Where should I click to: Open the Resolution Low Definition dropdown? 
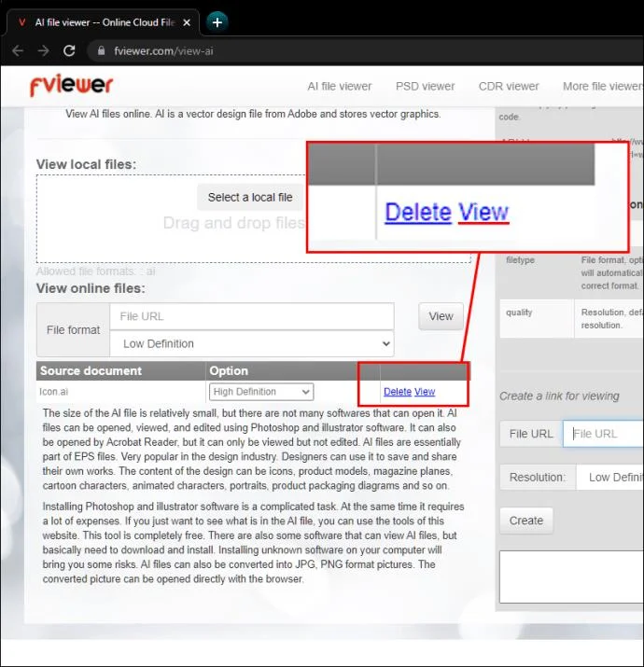610,478
